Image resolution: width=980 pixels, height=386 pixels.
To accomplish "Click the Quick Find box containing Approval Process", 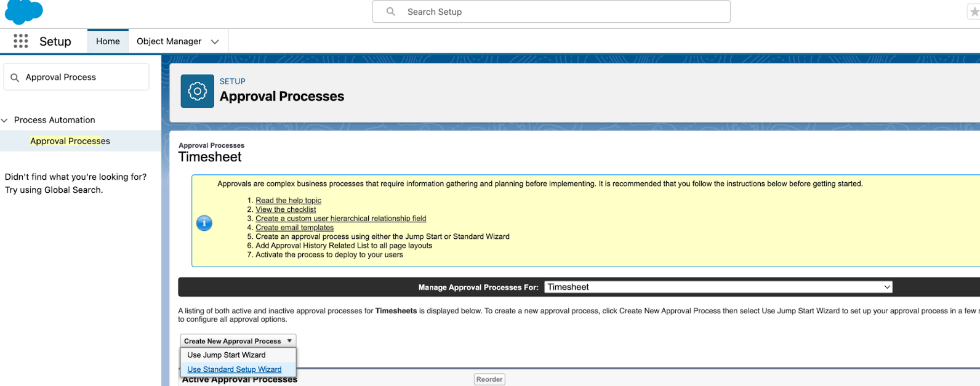I will (x=76, y=77).
